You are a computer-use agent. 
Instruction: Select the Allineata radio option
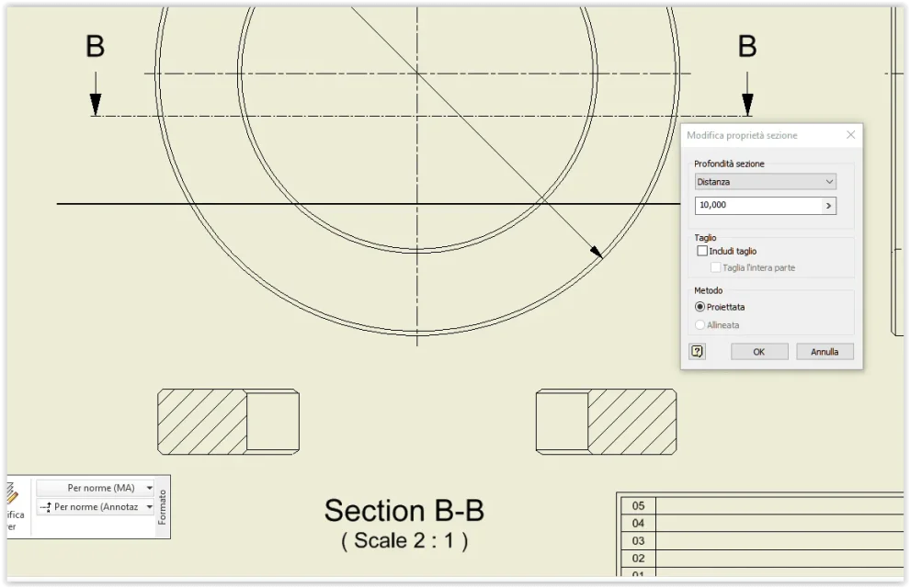pyautogui.click(x=700, y=324)
